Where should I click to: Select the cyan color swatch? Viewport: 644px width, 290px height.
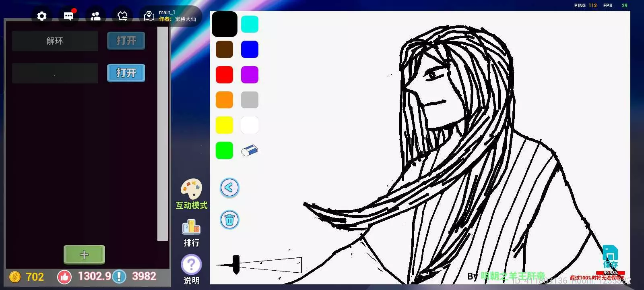pos(250,24)
